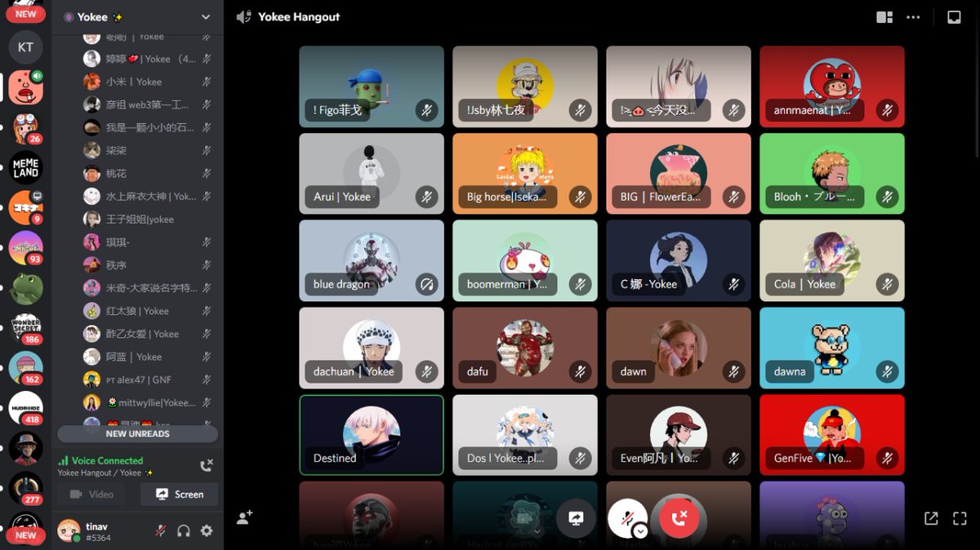Open the server with 277 badge

pyautogui.click(x=25, y=488)
